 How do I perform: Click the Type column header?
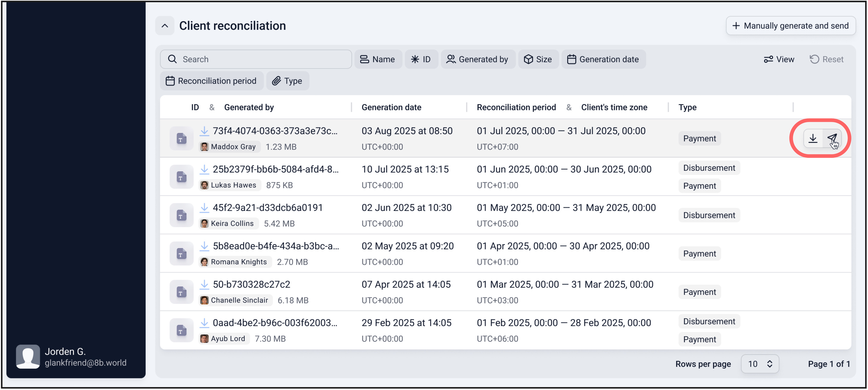coord(687,107)
